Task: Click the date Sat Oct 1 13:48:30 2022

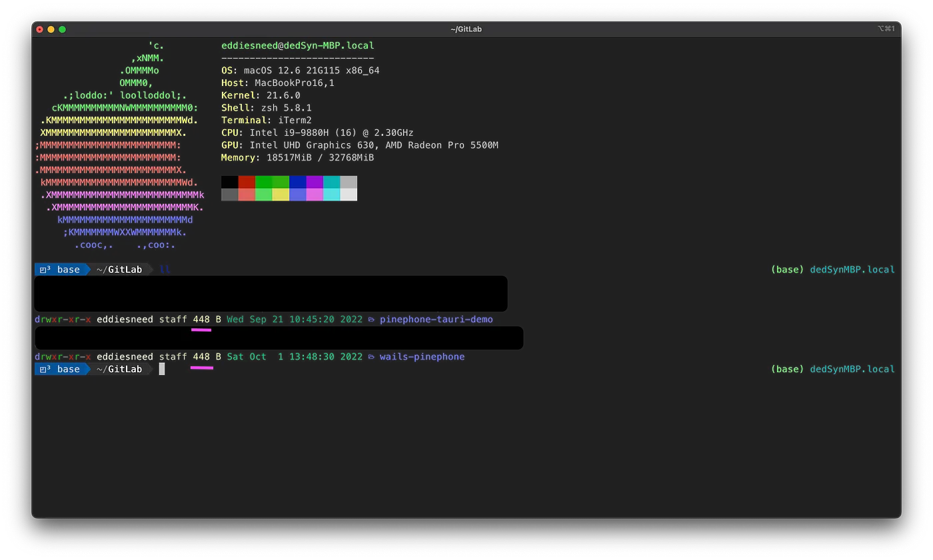Action: [x=295, y=357]
